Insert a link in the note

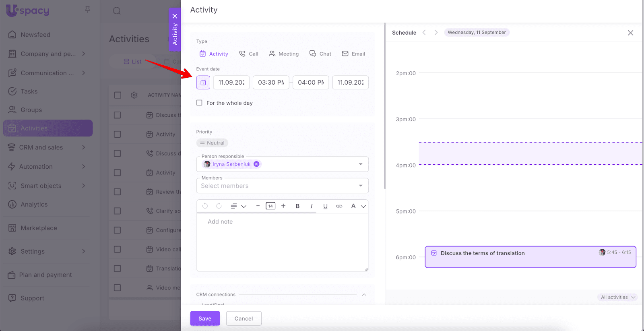click(339, 206)
